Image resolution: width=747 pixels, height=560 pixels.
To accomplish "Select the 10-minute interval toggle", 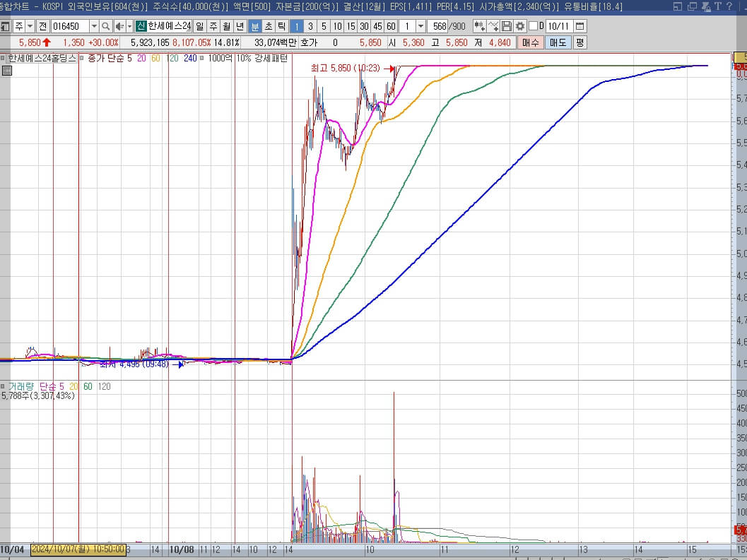I will [x=337, y=25].
